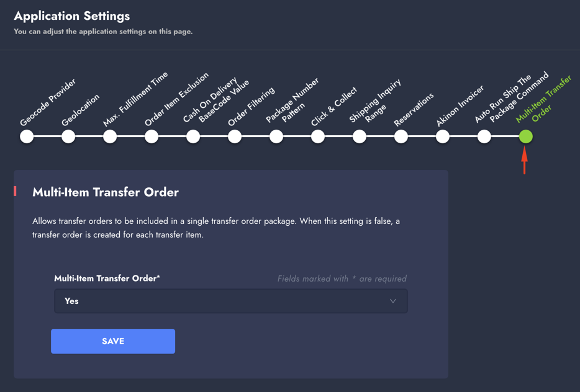Screen dimensions: 580x392
Task: Click the green Multi-Item Transfer Order circle
Action: 526,136
